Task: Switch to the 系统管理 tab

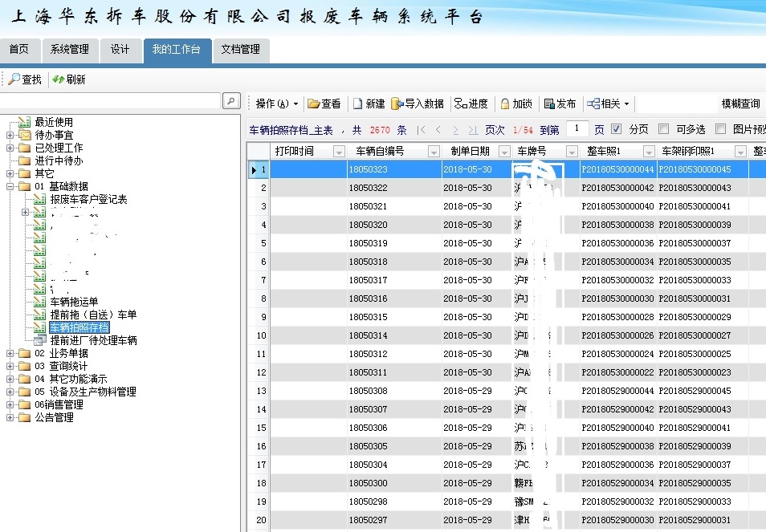Action: point(69,49)
